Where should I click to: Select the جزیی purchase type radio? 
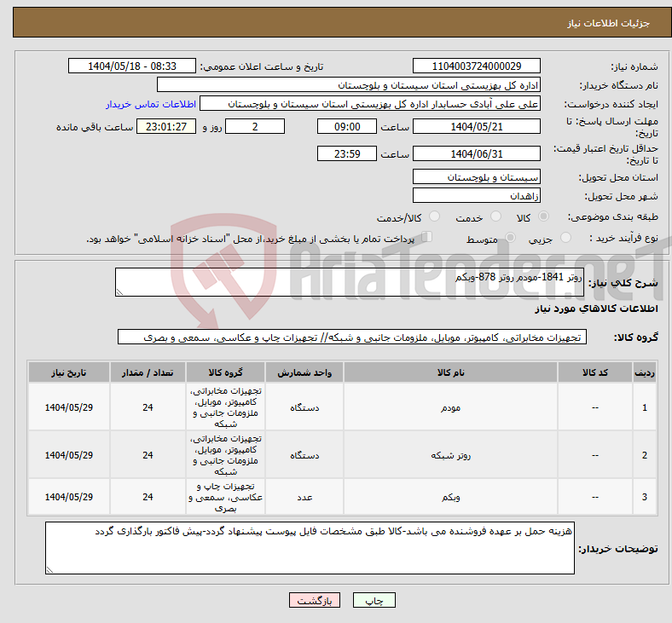coord(565,238)
